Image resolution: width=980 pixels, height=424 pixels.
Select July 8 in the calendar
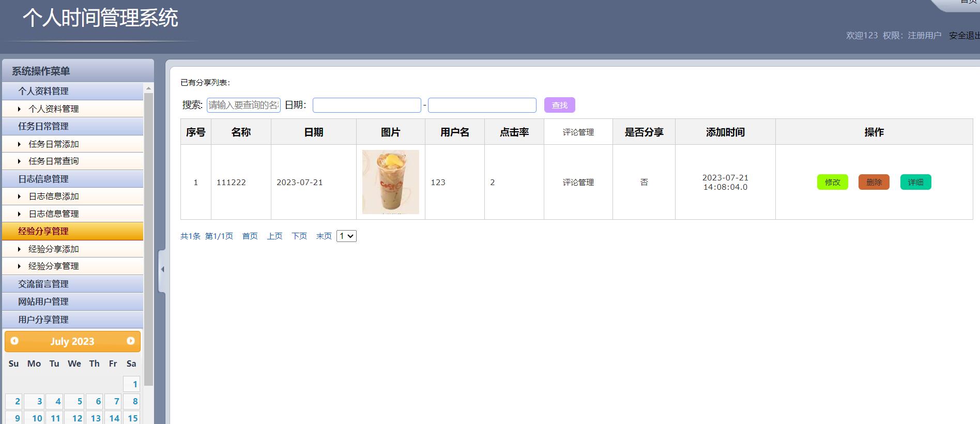tap(132, 401)
